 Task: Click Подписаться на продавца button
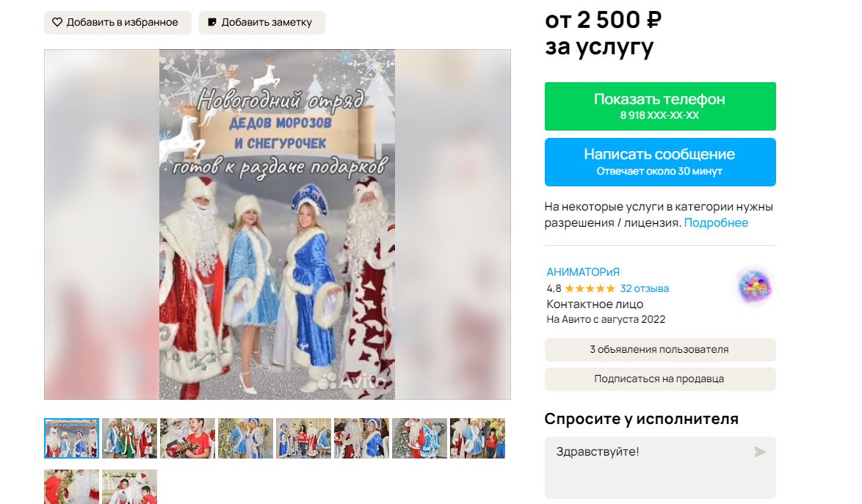659,379
